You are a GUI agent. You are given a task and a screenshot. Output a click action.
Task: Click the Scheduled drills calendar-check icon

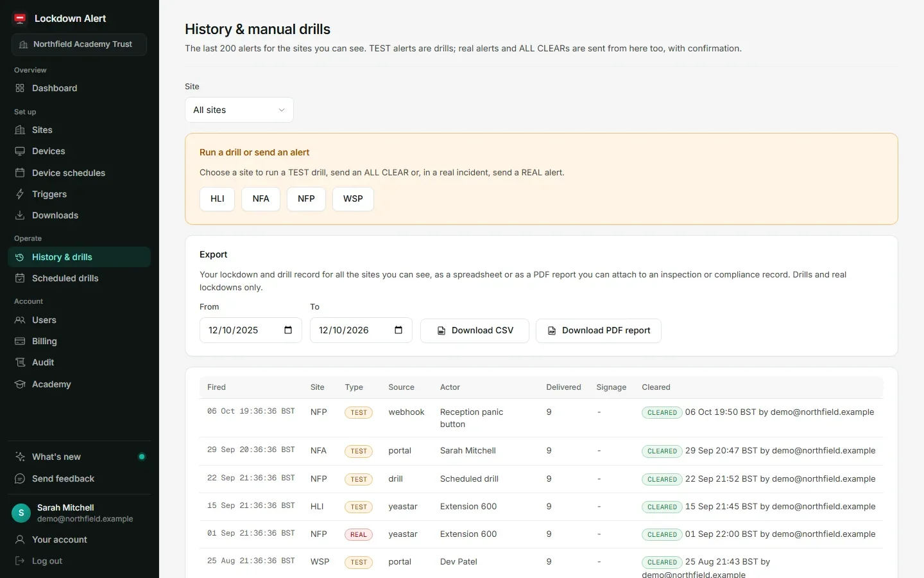tap(20, 278)
